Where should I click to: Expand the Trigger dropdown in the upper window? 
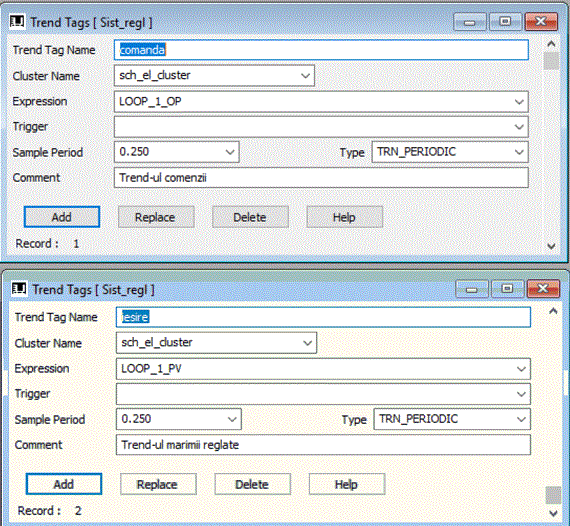(x=519, y=127)
